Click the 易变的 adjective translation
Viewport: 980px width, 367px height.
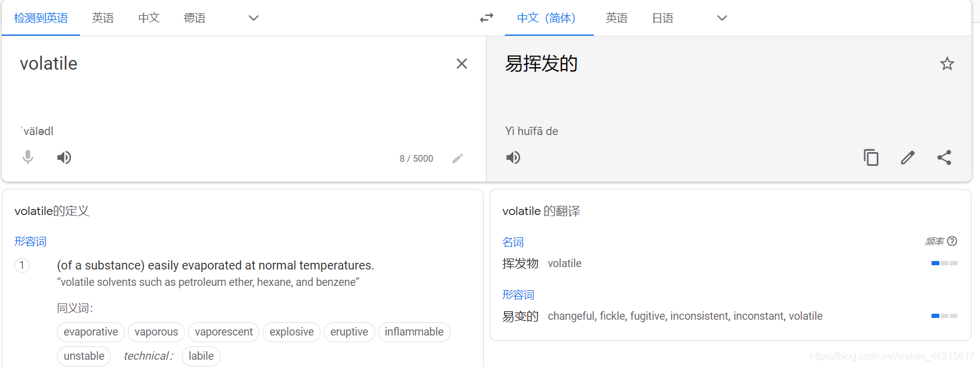pyautogui.click(x=521, y=316)
